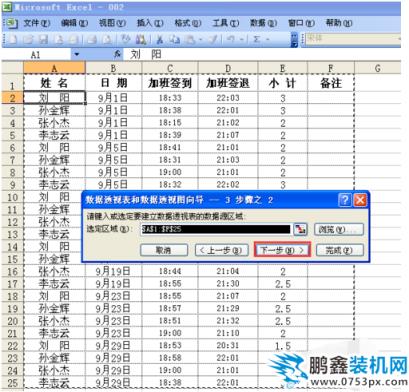Viewport: 409px width, 392px height.
Task: Click the selected range input field
Action: coord(216,229)
